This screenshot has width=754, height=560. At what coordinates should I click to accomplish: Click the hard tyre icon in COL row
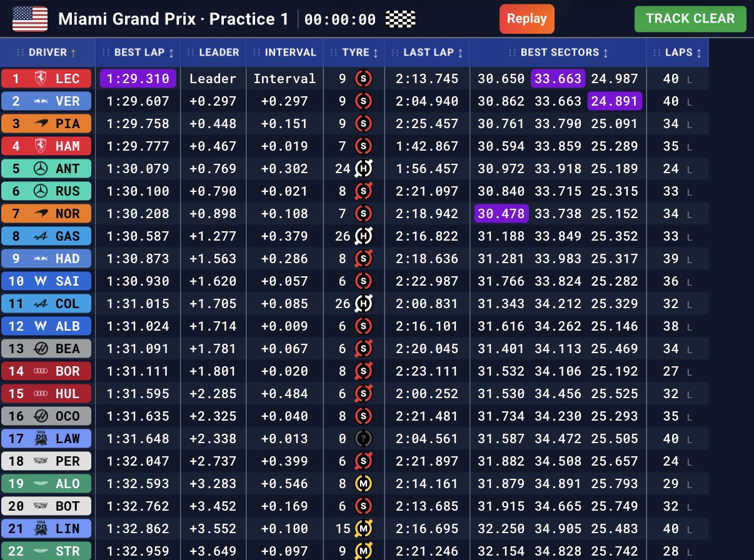[x=363, y=304]
